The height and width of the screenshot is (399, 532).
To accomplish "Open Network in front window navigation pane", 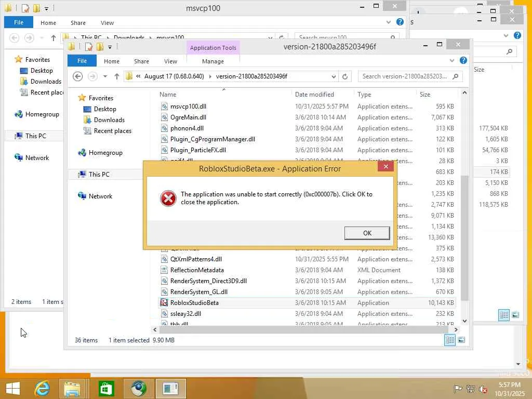I will click(x=100, y=196).
